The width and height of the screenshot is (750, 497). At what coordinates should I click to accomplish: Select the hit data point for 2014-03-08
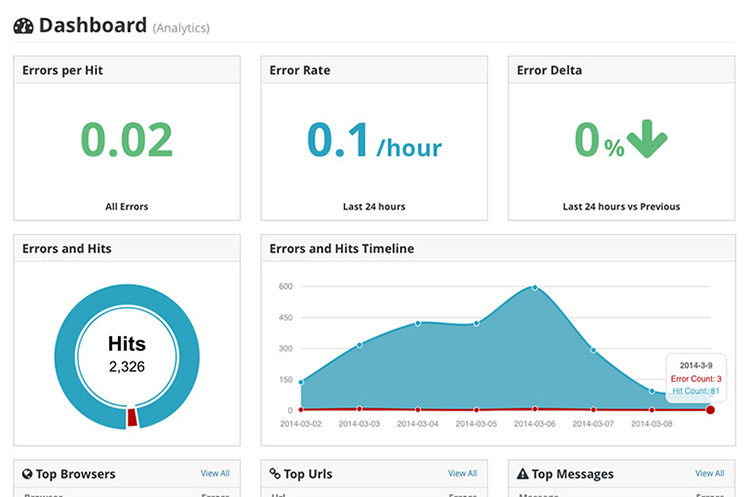point(652,391)
